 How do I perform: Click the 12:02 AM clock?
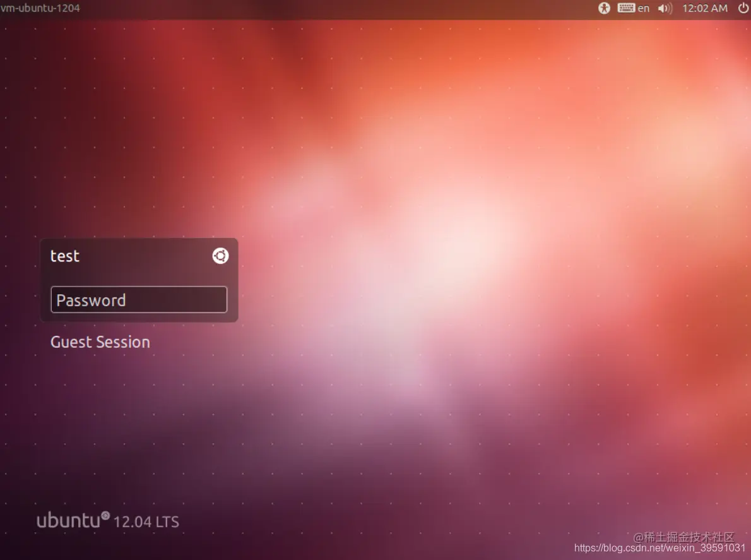point(704,8)
